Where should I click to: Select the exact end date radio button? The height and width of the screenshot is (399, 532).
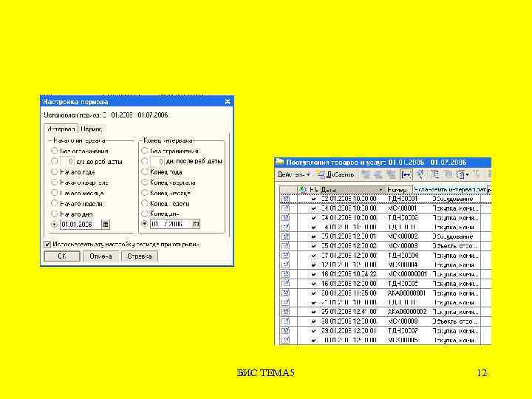[x=145, y=224]
